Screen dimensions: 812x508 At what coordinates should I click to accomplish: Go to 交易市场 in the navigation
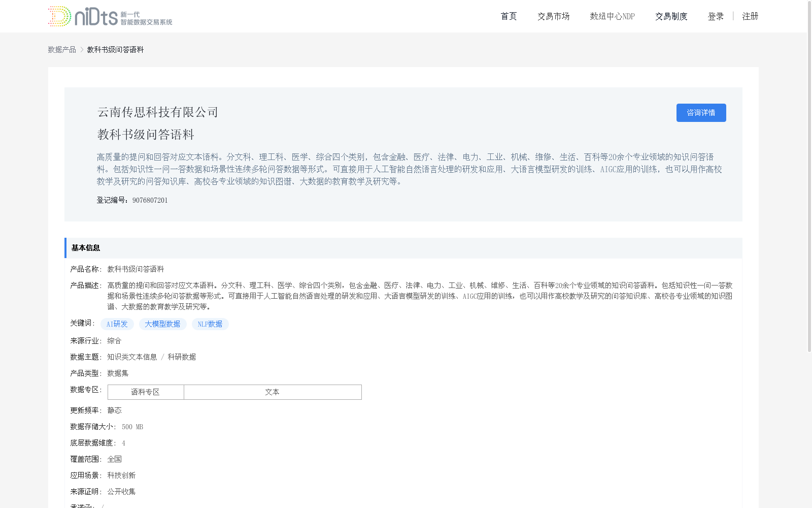553,16
